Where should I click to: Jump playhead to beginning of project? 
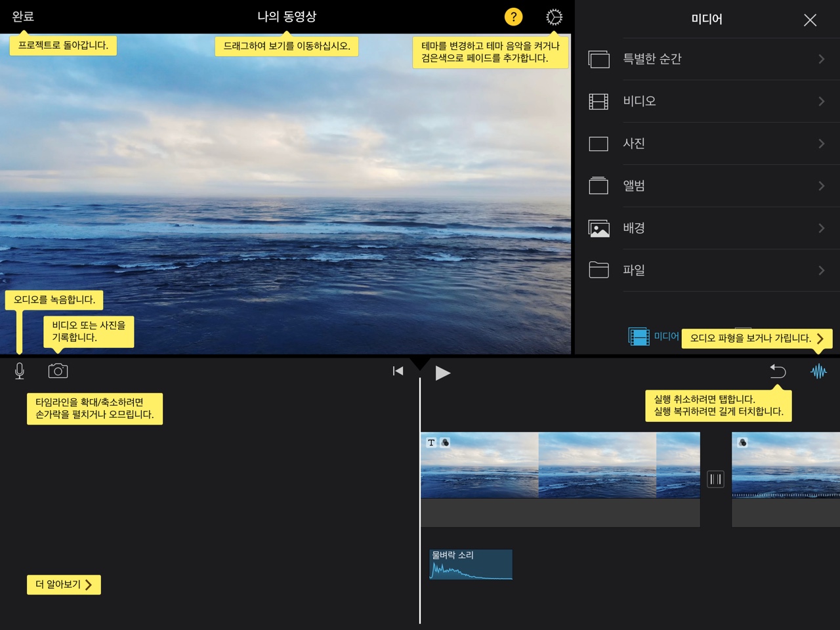pyautogui.click(x=398, y=371)
